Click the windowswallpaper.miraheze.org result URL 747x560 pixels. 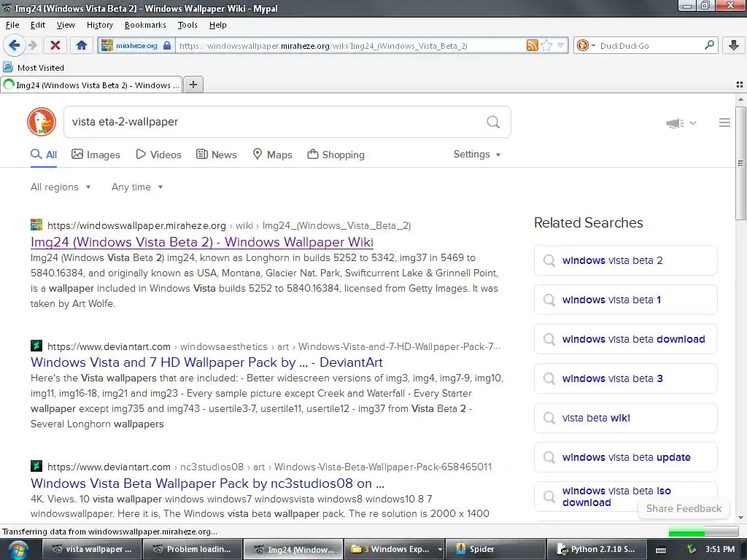click(229, 225)
